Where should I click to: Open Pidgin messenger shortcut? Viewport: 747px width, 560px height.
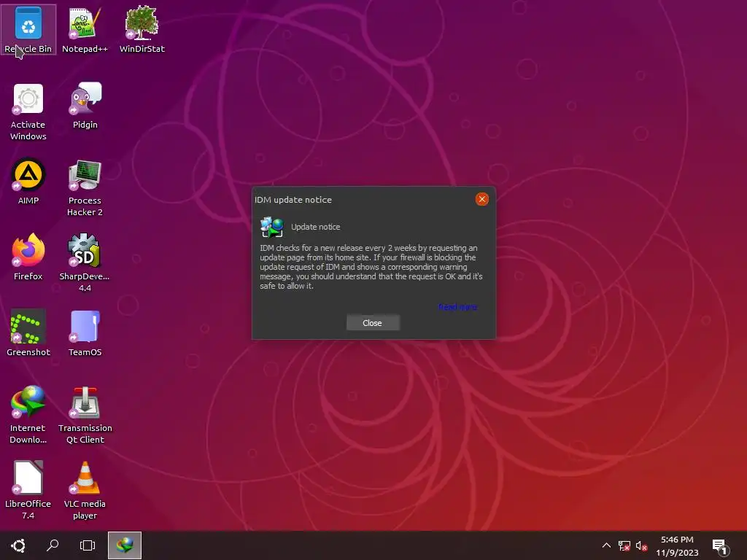tap(85, 106)
